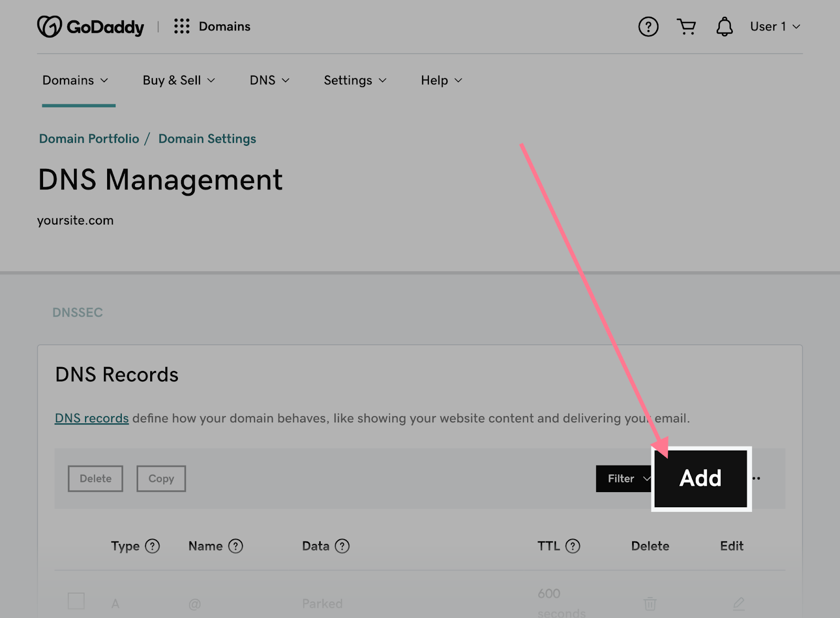This screenshot has height=618, width=840.
Task: Open notifications with the bell icon
Action: (724, 26)
